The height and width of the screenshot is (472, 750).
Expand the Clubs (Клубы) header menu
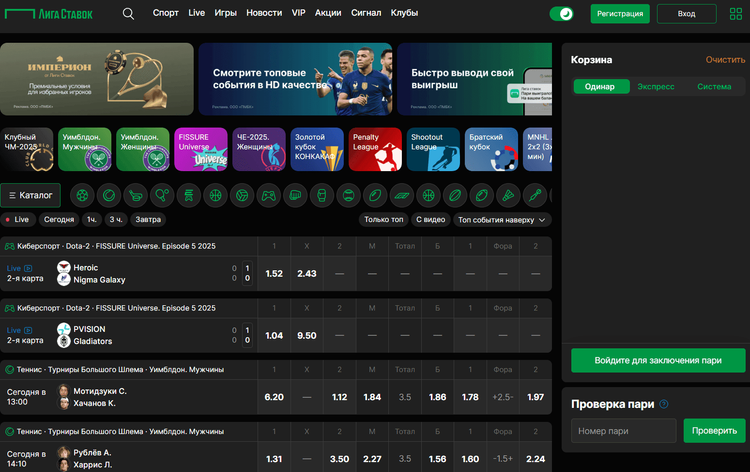(x=404, y=14)
